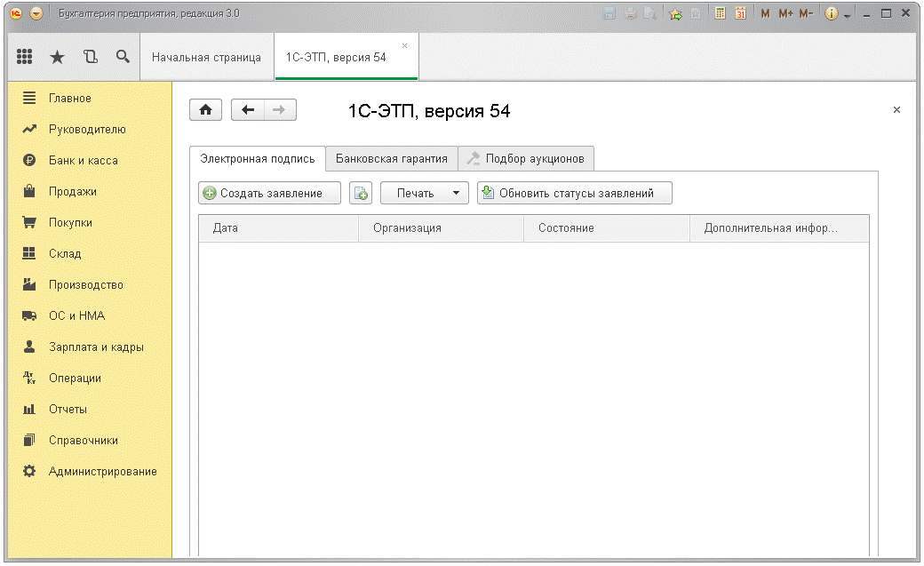Viewport: 924px width, 566px height.
Task: Open the Банк и касса section
Action: pyautogui.click(x=90, y=160)
